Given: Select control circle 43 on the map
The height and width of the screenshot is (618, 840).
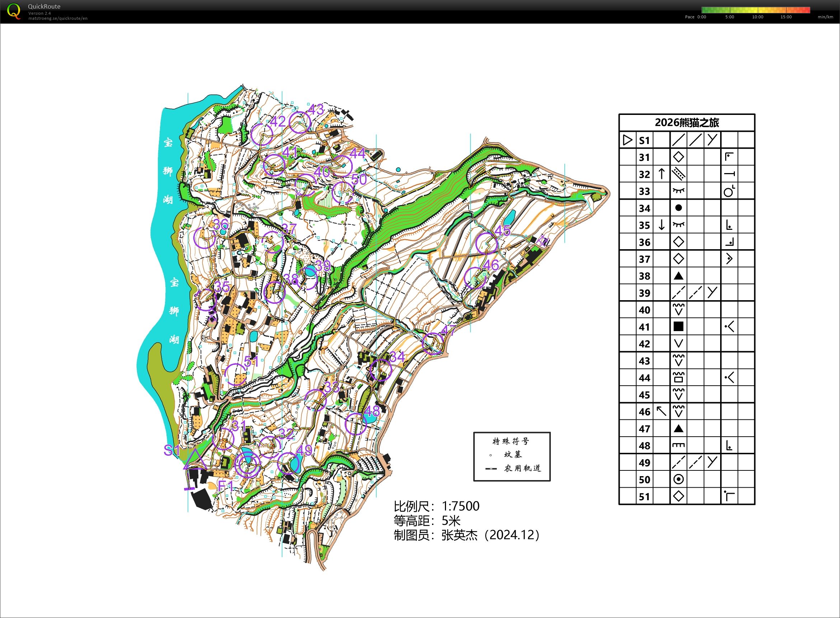Looking at the screenshot, I should [300, 122].
